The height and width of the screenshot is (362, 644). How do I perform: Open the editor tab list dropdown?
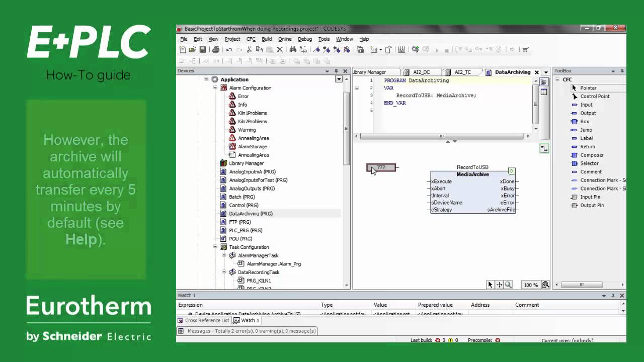pos(546,72)
